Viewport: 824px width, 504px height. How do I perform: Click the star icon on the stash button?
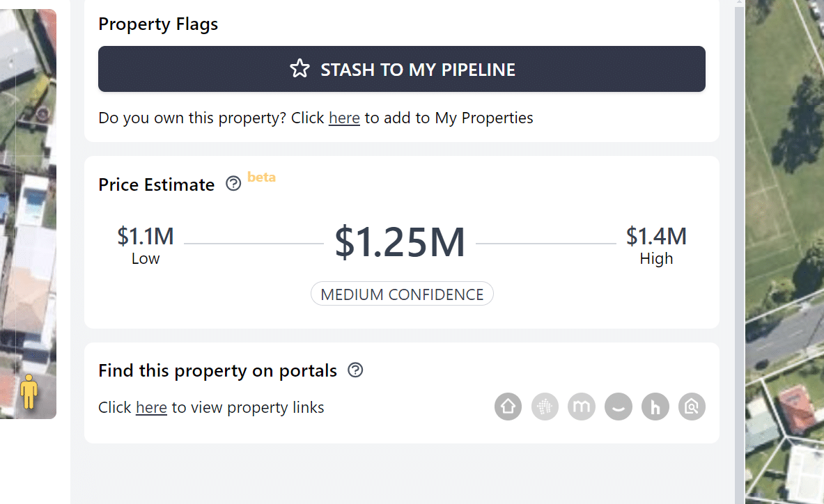click(300, 69)
